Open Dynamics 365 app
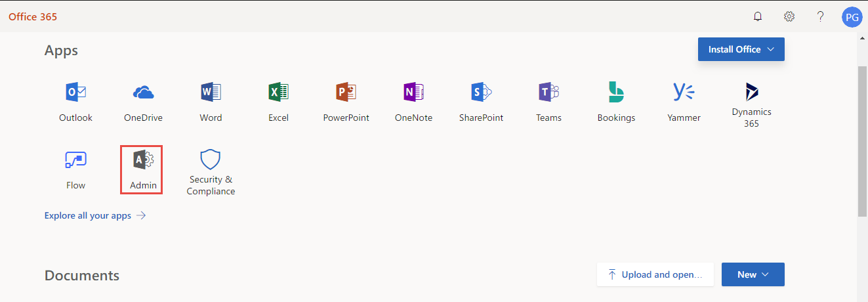The height and width of the screenshot is (302, 868). [x=751, y=104]
